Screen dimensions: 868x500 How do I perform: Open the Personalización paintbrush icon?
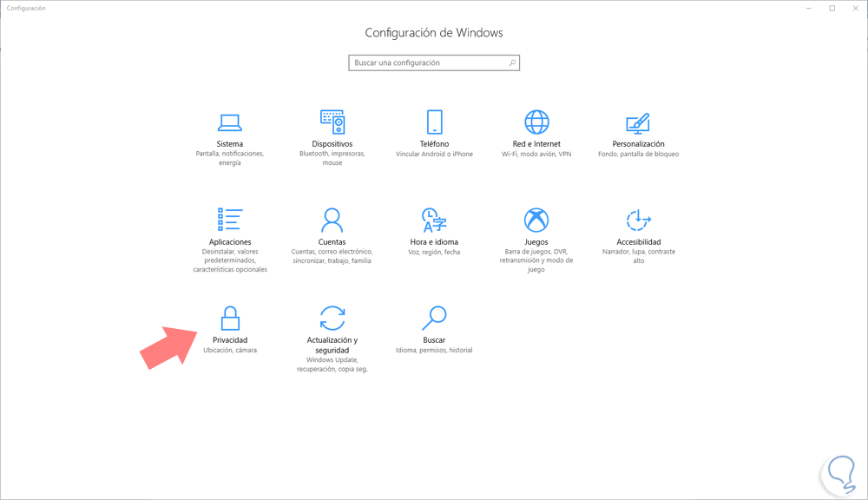click(638, 123)
